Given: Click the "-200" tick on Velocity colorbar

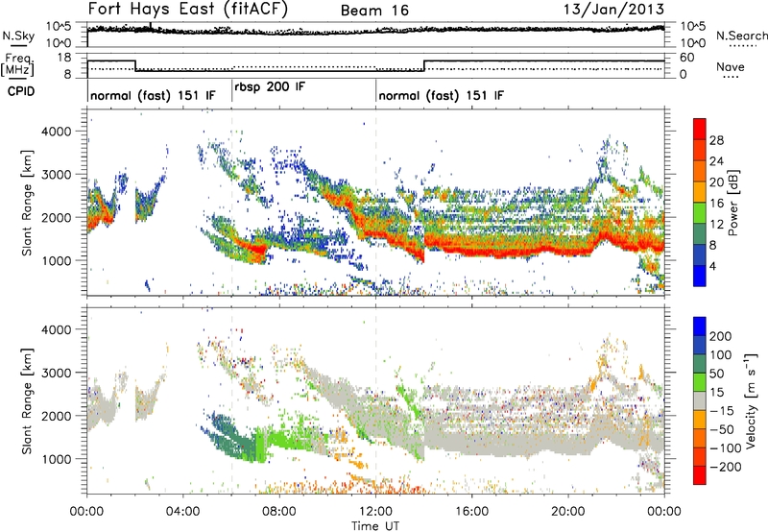Looking at the screenshot, I should tap(726, 467).
